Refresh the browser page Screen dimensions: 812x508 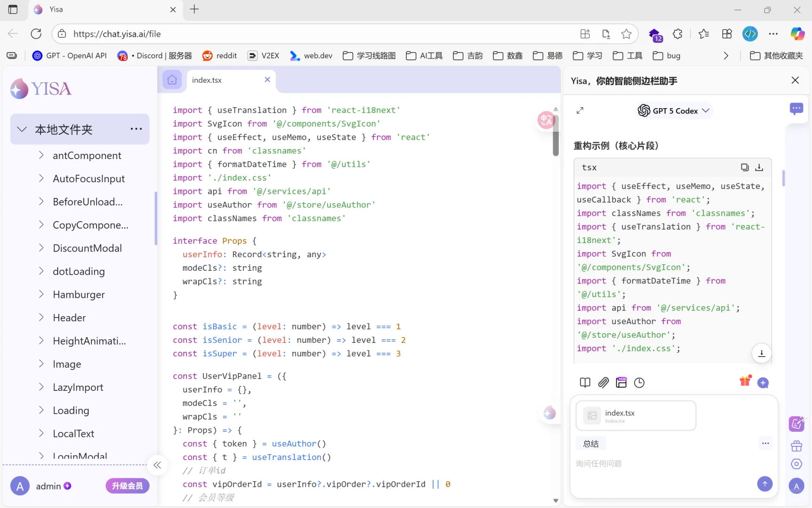coord(36,34)
